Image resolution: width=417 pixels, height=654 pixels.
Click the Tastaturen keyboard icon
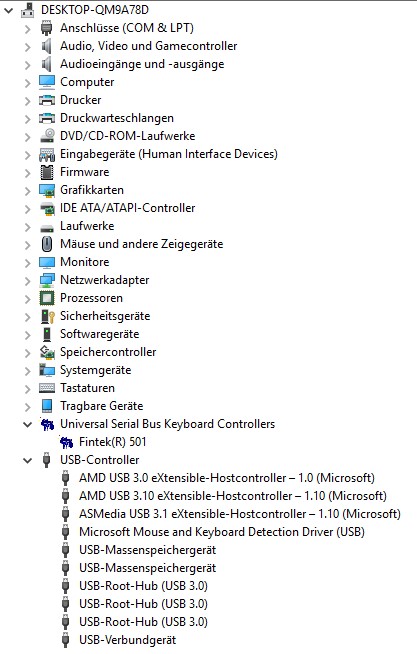[x=47, y=388]
